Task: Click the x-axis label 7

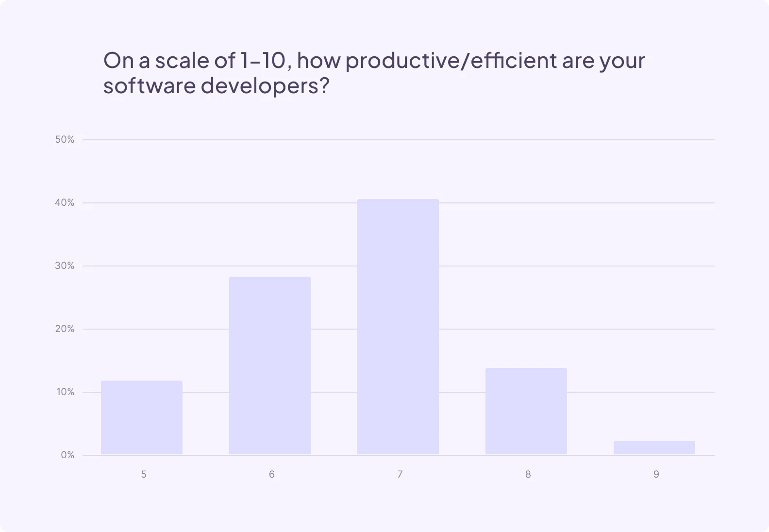Action: pos(400,474)
